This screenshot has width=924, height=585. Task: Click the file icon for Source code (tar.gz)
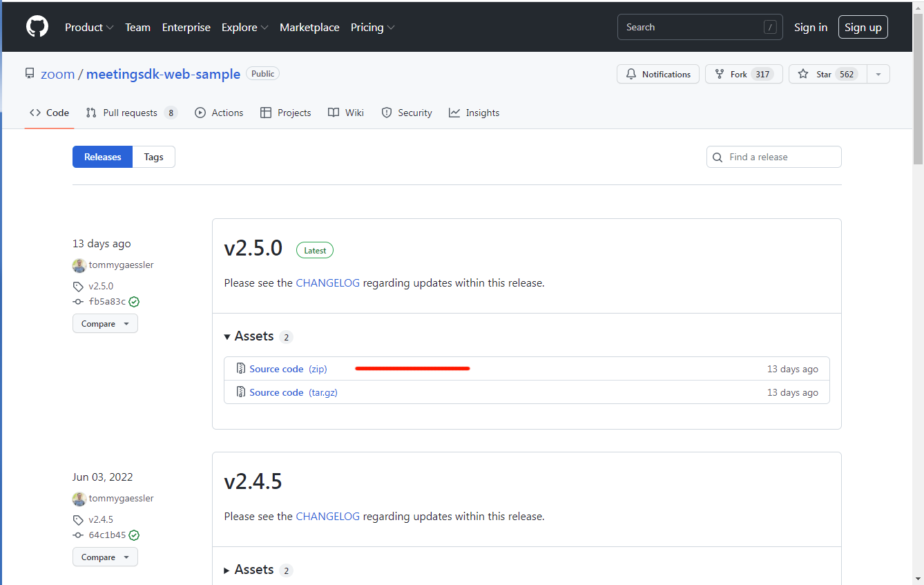click(x=241, y=392)
